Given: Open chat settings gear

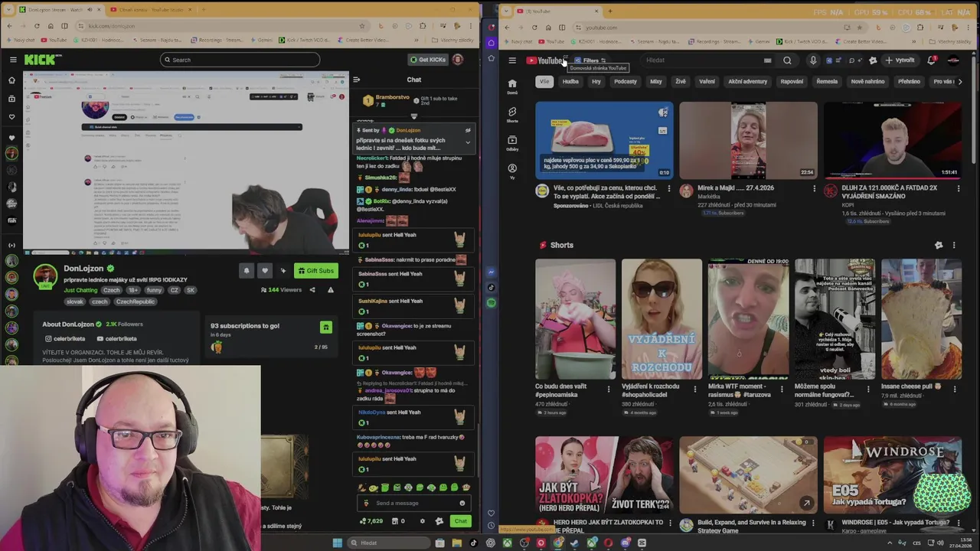Looking at the screenshot, I should [x=422, y=521].
